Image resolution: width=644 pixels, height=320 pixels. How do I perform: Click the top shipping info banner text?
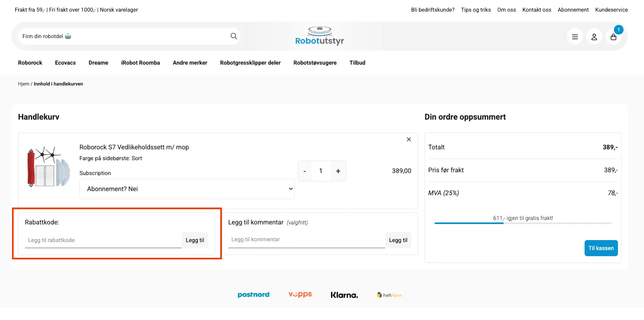pos(76,10)
